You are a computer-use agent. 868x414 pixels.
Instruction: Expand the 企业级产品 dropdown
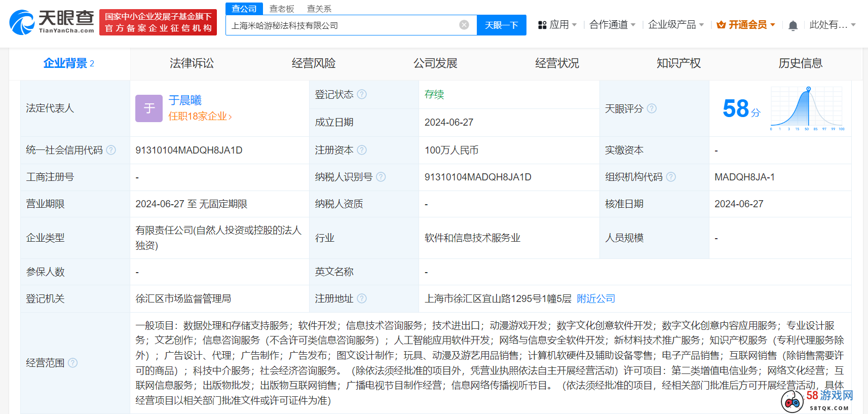pyautogui.click(x=701, y=25)
